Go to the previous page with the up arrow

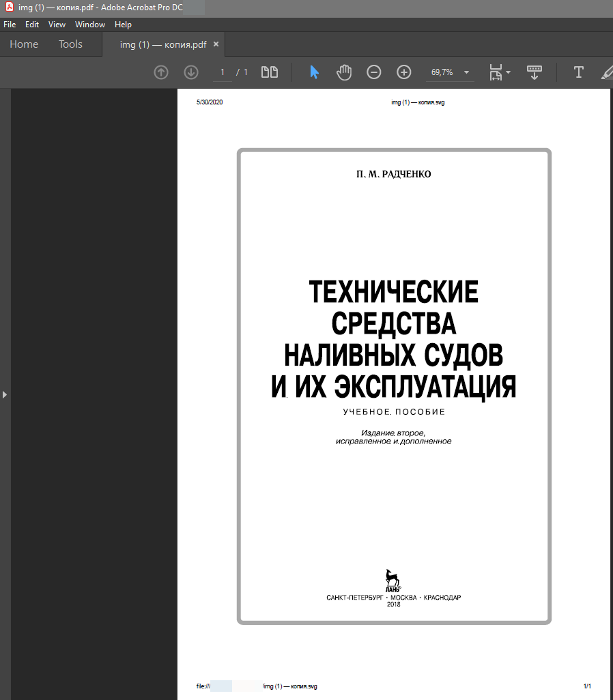[161, 72]
